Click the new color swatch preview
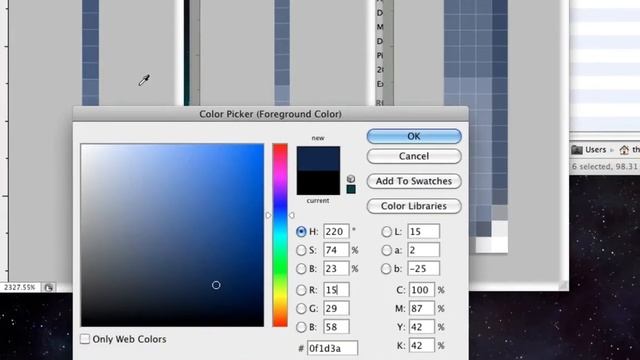 pos(318,158)
